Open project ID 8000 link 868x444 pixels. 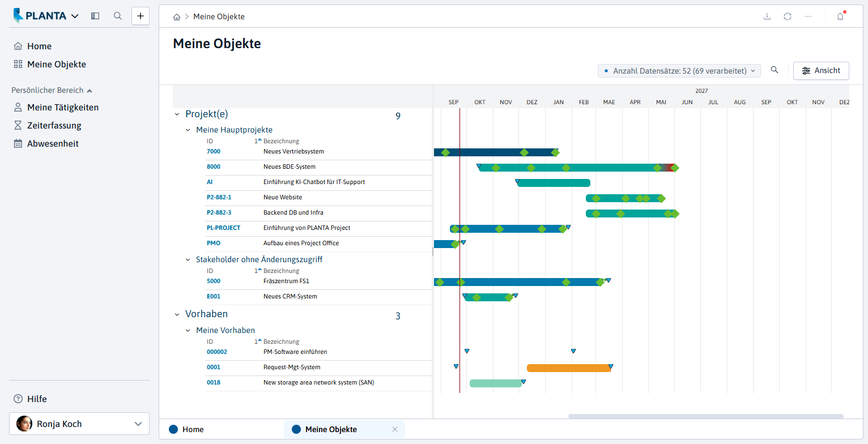pos(214,167)
